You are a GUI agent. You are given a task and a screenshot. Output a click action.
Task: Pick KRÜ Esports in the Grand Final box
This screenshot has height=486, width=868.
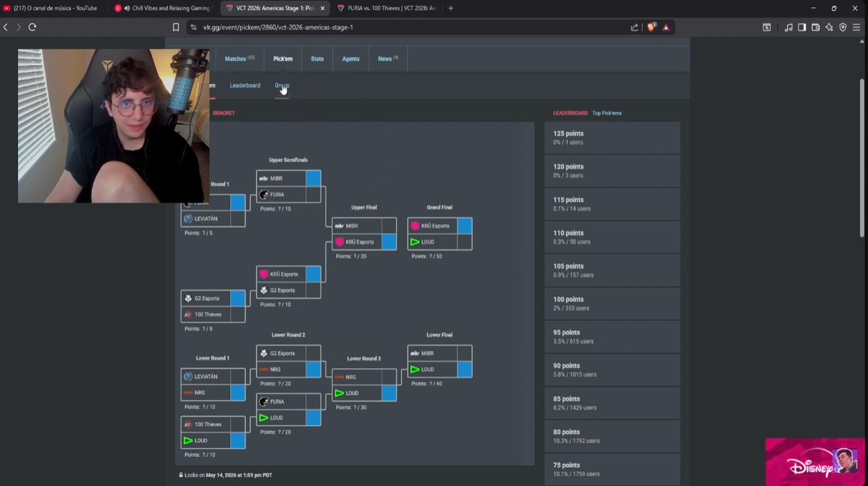click(x=439, y=226)
